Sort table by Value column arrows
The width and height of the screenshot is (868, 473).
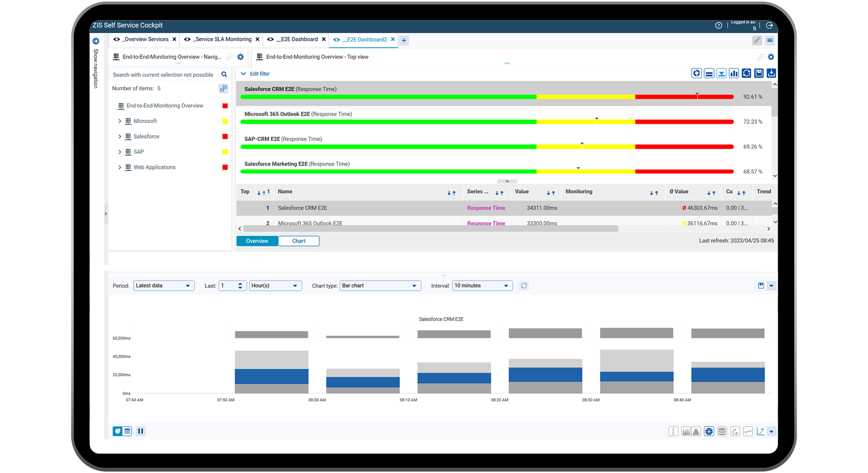[x=551, y=193]
